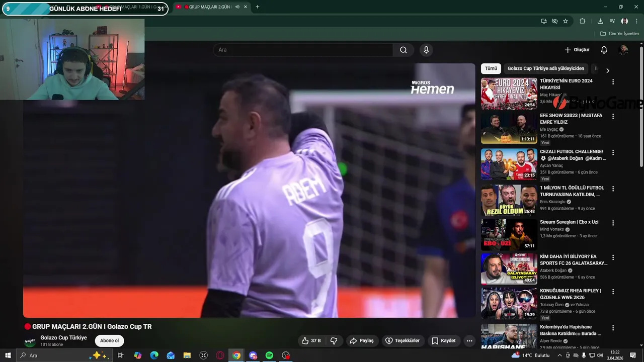Open options for CEZALI FUTBOL CHALLENGE video
This screenshot has height=362, width=644.
point(613,152)
